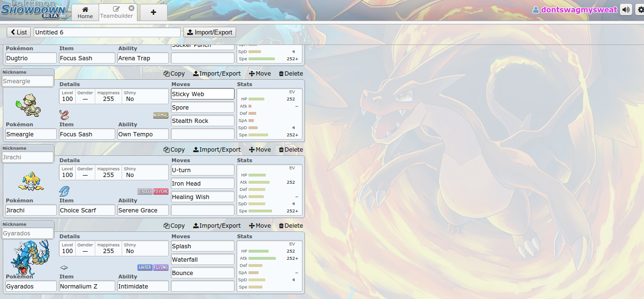
Task: Copy the Smeargle set
Action: (174, 74)
